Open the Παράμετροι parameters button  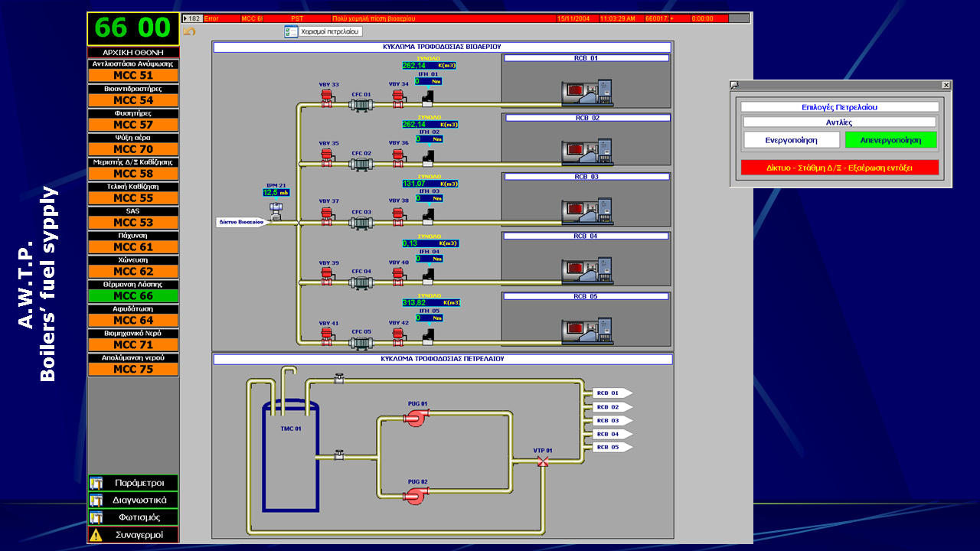coord(133,483)
